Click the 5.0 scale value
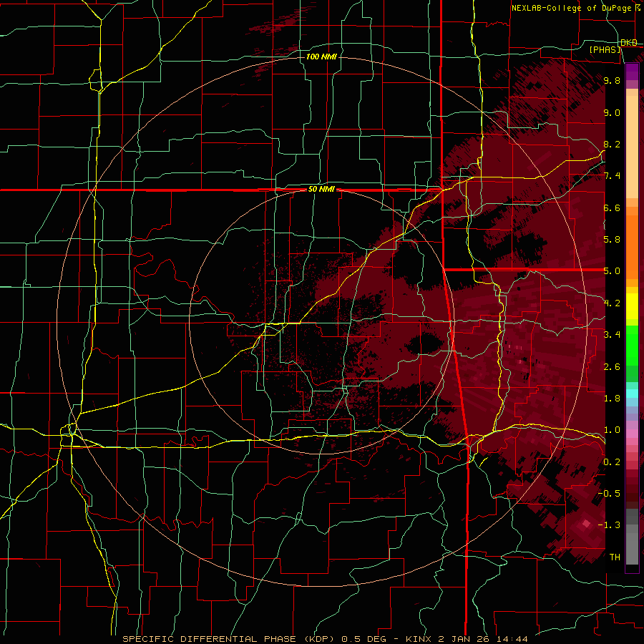Image resolution: width=644 pixels, height=644 pixels. coord(612,271)
